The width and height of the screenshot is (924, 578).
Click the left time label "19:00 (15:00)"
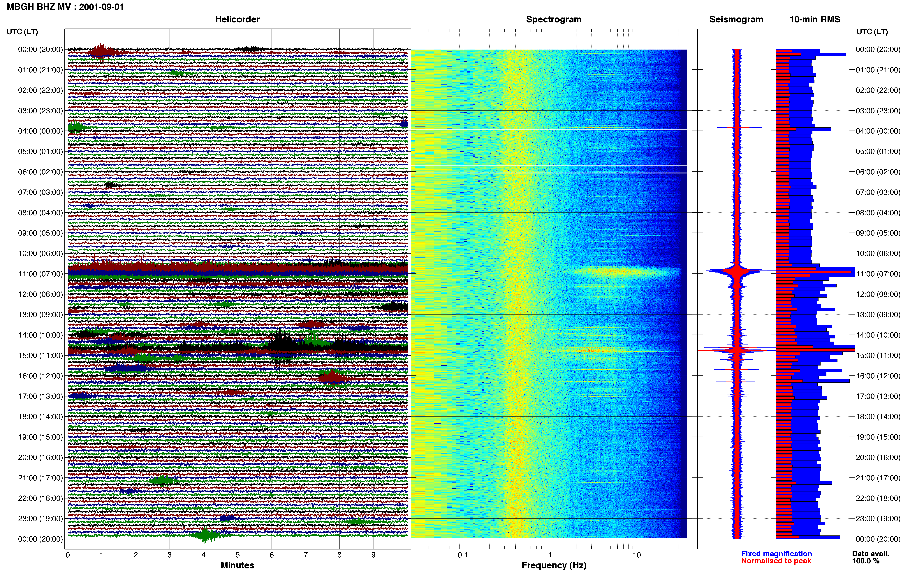point(41,437)
